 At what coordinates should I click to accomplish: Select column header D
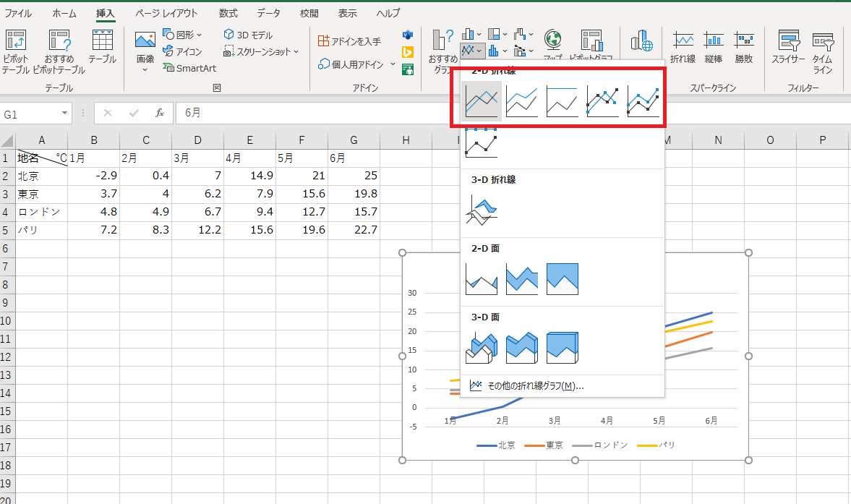pyautogui.click(x=197, y=140)
